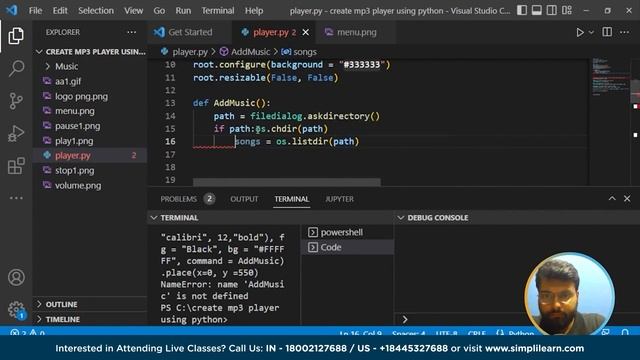Switch to the Output panel tab

(244, 199)
